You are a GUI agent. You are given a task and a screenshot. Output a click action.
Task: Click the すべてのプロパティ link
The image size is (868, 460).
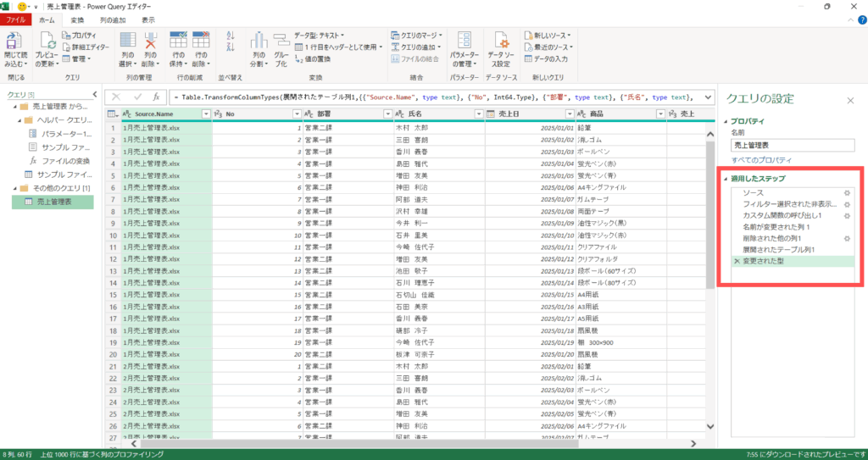pos(761,160)
